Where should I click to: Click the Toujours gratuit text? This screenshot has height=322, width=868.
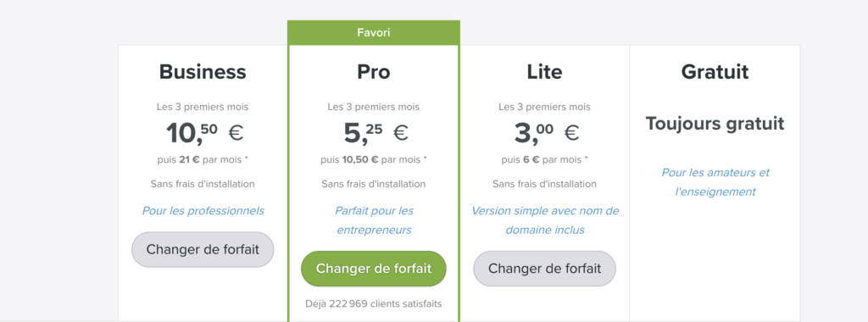tap(715, 124)
